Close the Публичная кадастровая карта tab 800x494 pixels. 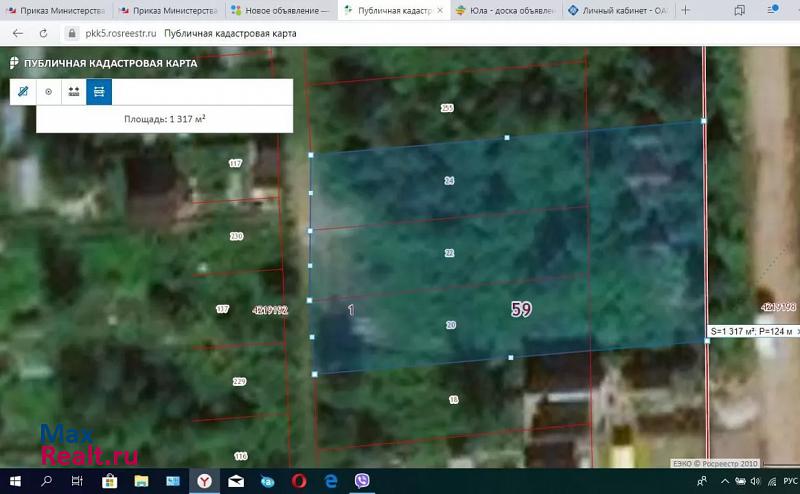pyautogui.click(x=440, y=10)
